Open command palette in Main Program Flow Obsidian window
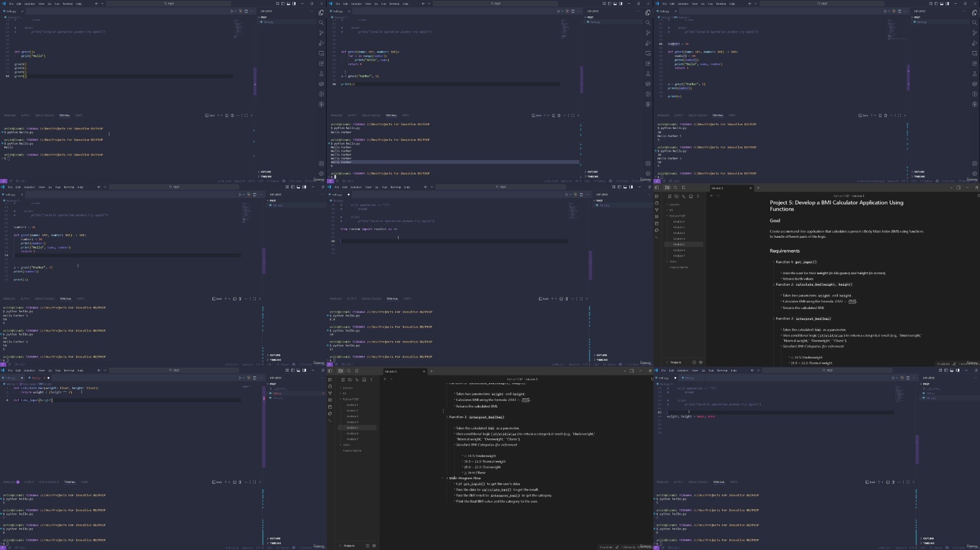The image size is (980, 550). tap(330, 421)
